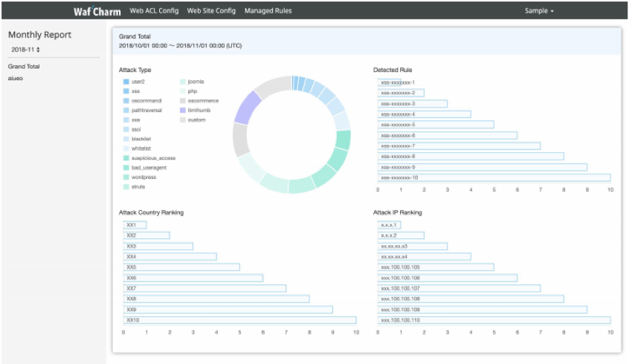
Task: Click the xx.xx.xx.x3 IP bar
Action: click(x=413, y=246)
